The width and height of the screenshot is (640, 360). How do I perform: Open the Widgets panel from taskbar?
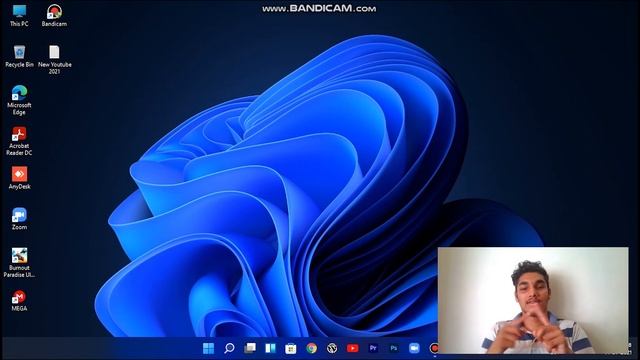point(270,348)
